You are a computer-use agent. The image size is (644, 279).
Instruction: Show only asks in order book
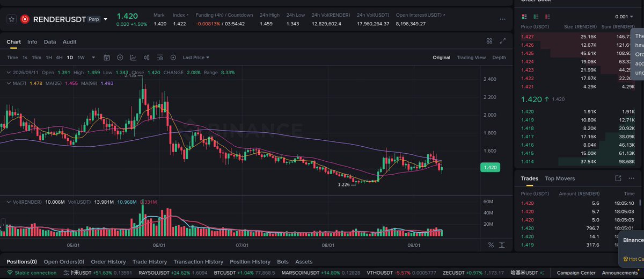pyautogui.click(x=547, y=16)
